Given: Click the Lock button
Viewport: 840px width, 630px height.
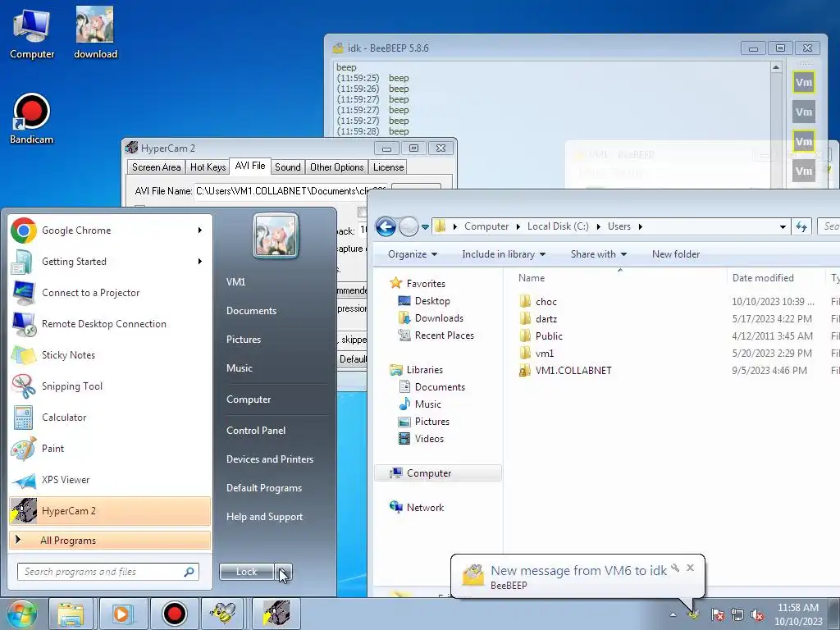Looking at the screenshot, I should pyautogui.click(x=247, y=572).
